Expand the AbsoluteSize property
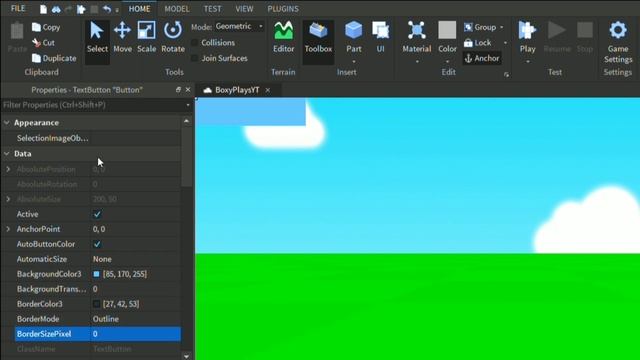This screenshot has width=640, height=360. [x=8, y=199]
